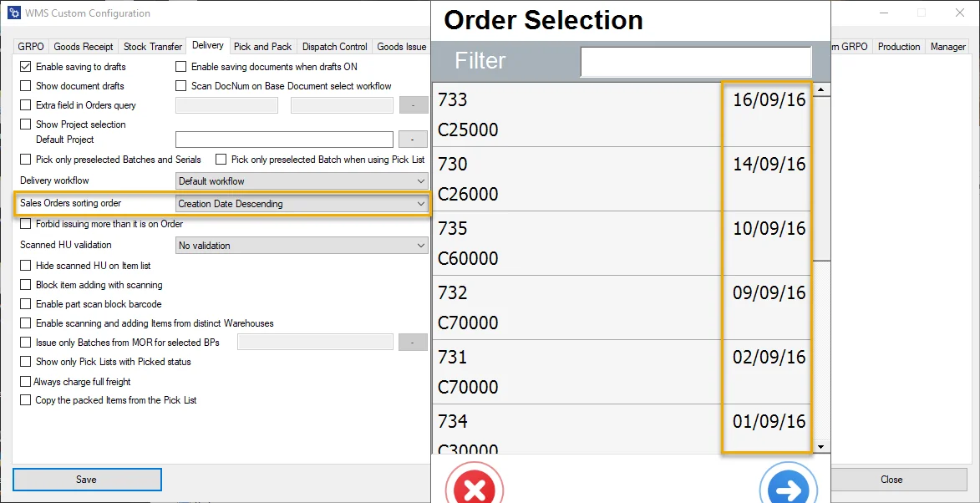The image size is (980, 503).
Task: Check Hide scanned HU on Item list
Action: (26, 266)
